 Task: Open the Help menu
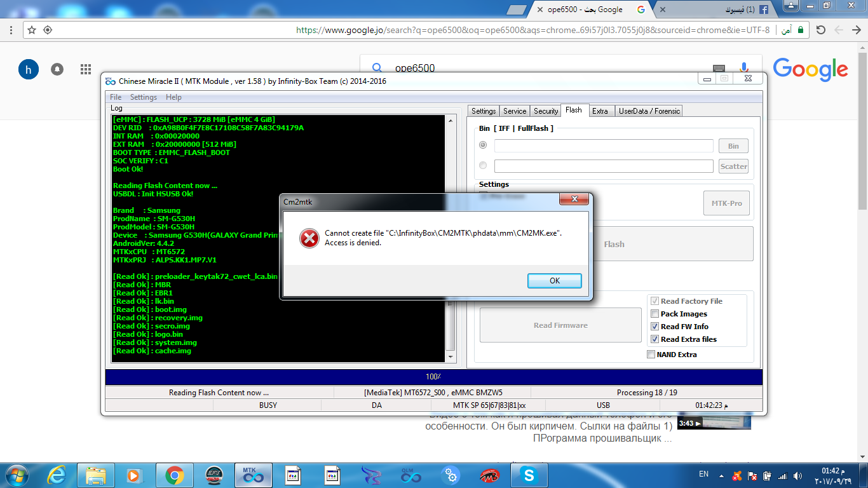[173, 97]
